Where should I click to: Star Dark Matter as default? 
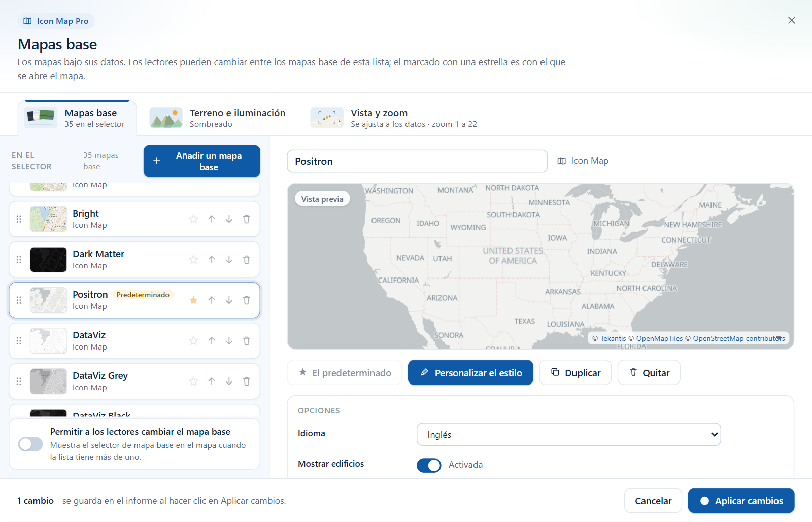[193, 260]
